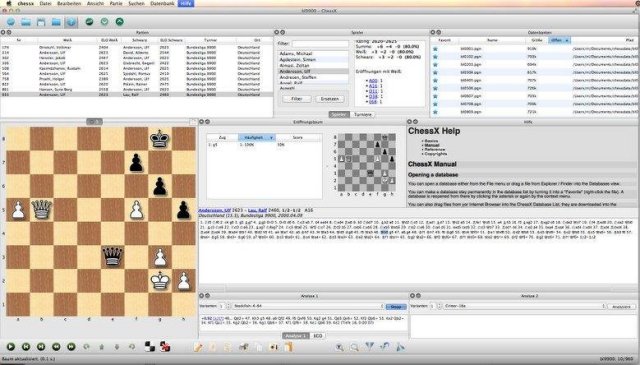The height and width of the screenshot is (365, 640).
Task: Jump to game start with first green button
Action: tap(26, 347)
